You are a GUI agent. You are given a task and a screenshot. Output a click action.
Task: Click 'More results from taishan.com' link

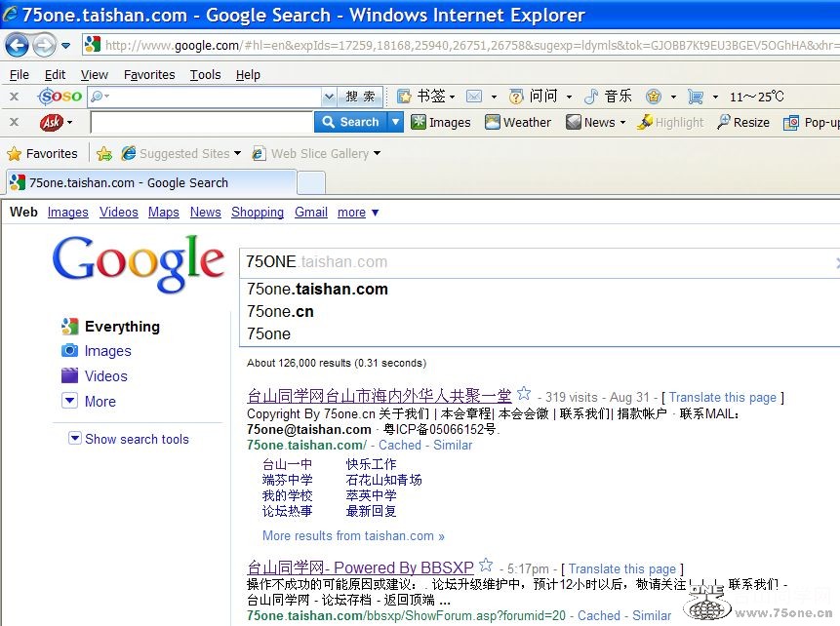click(x=353, y=535)
